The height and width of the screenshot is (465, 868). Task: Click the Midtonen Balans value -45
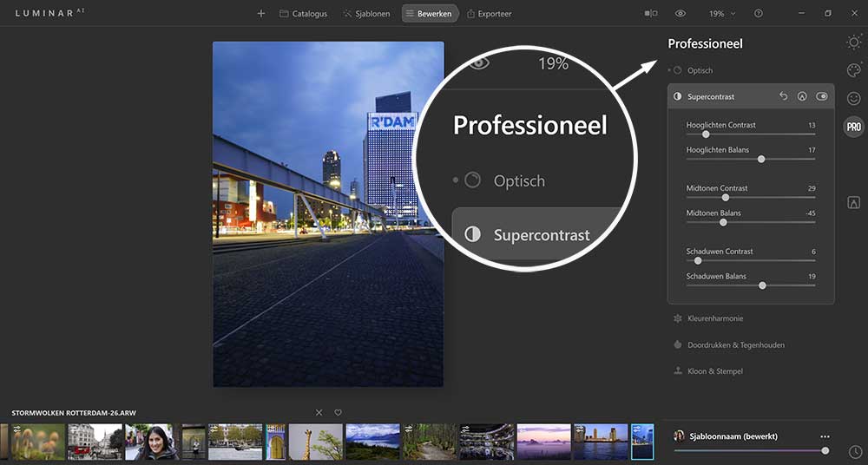click(811, 213)
